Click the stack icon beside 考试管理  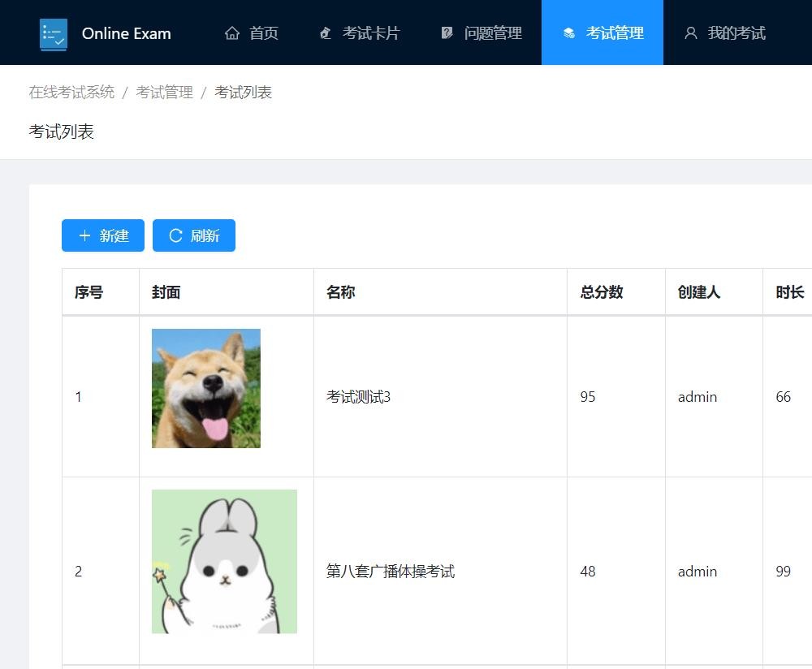point(569,33)
